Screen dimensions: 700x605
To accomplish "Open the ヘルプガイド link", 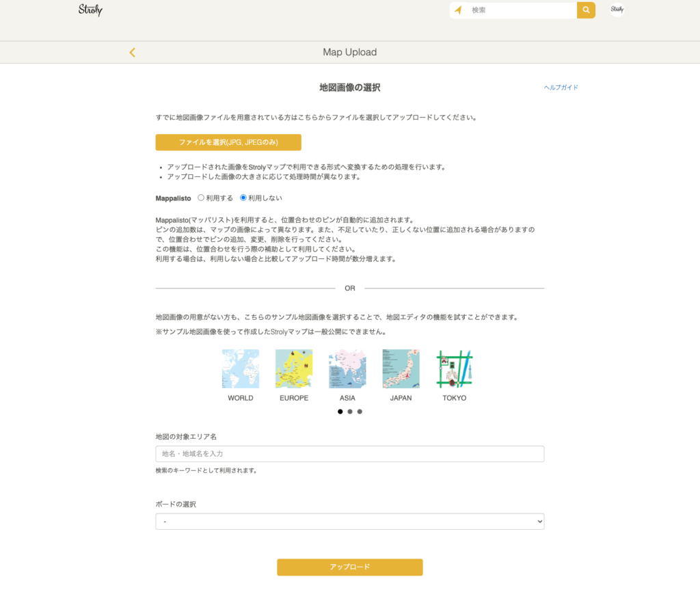I will pyautogui.click(x=561, y=88).
